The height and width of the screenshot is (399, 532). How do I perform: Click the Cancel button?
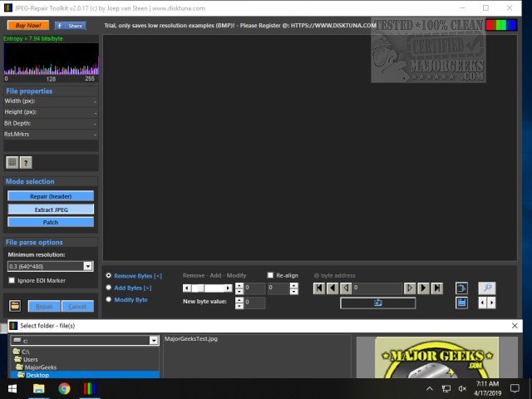tap(77, 307)
